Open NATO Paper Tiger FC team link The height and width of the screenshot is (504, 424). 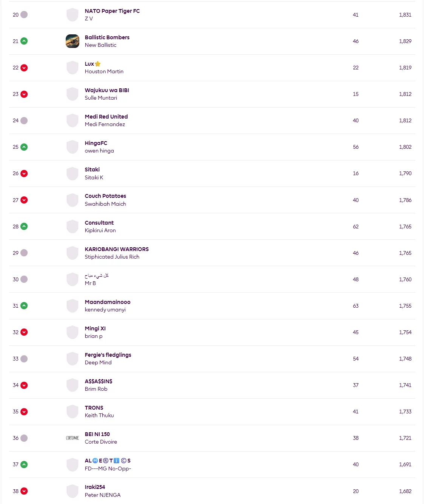112,11
